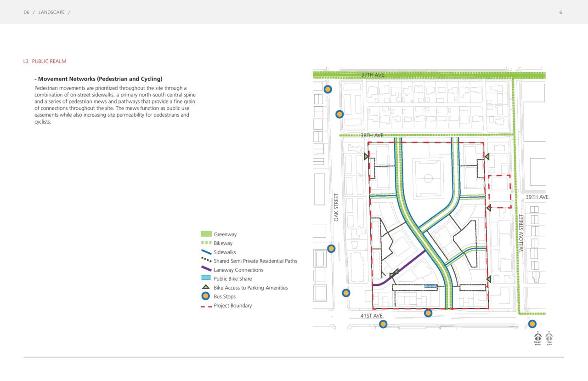The width and height of the screenshot is (588, 381).
Task: Click the 'OAK STREET' vertical label
Action: [336, 207]
